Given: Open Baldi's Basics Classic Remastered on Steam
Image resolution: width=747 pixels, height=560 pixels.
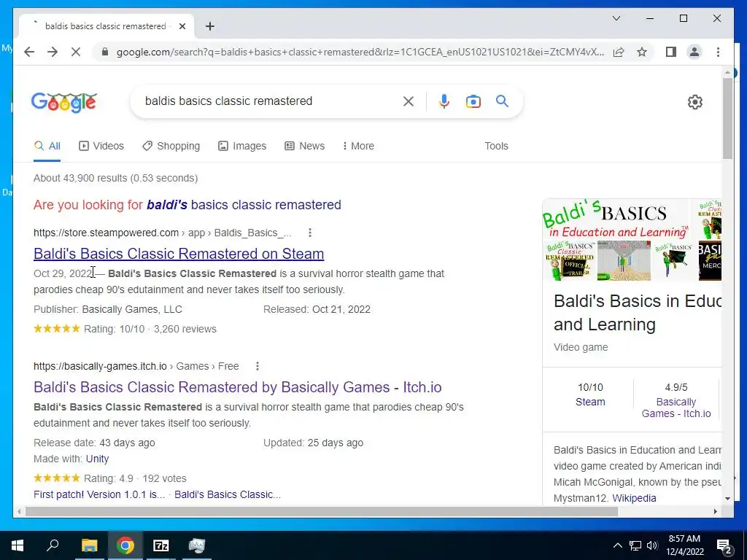Looking at the screenshot, I should pyautogui.click(x=179, y=254).
